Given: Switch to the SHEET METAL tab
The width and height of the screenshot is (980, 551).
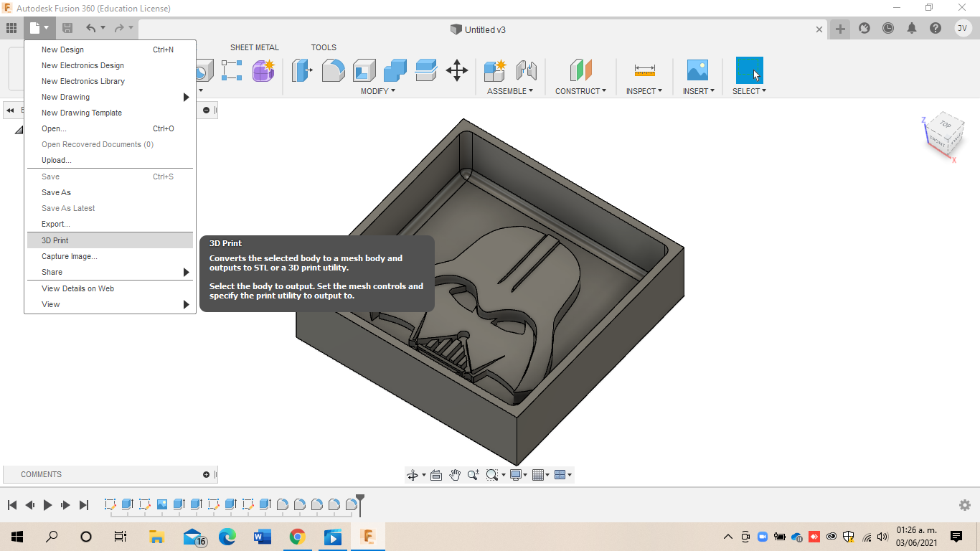Looking at the screenshot, I should tap(254, 47).
